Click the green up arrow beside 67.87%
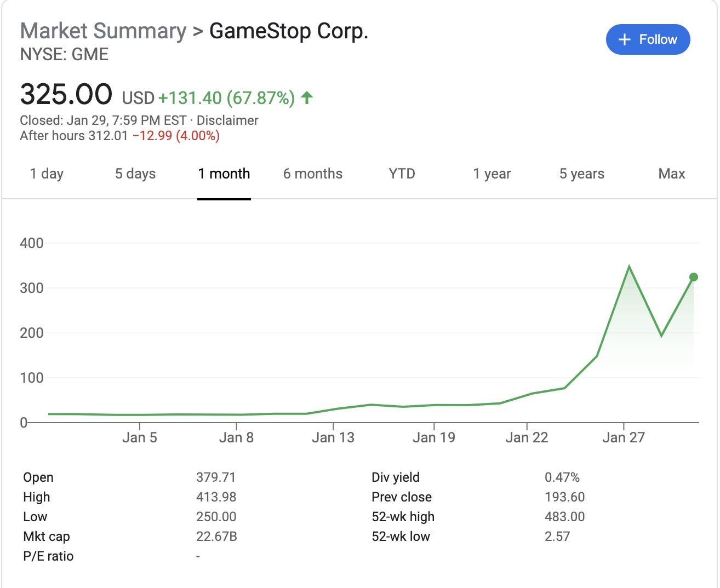The image size is (720, 588). [x=307, y=98]
